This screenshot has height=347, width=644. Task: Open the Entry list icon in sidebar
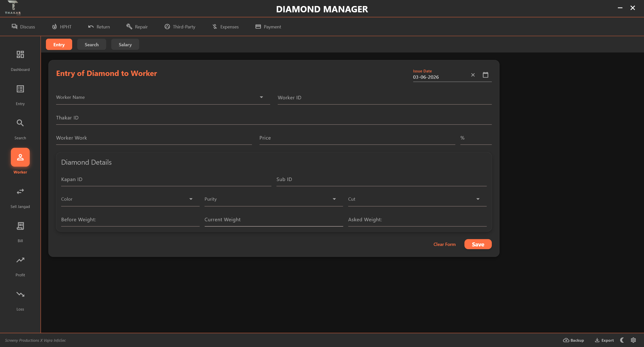(20, 89)
